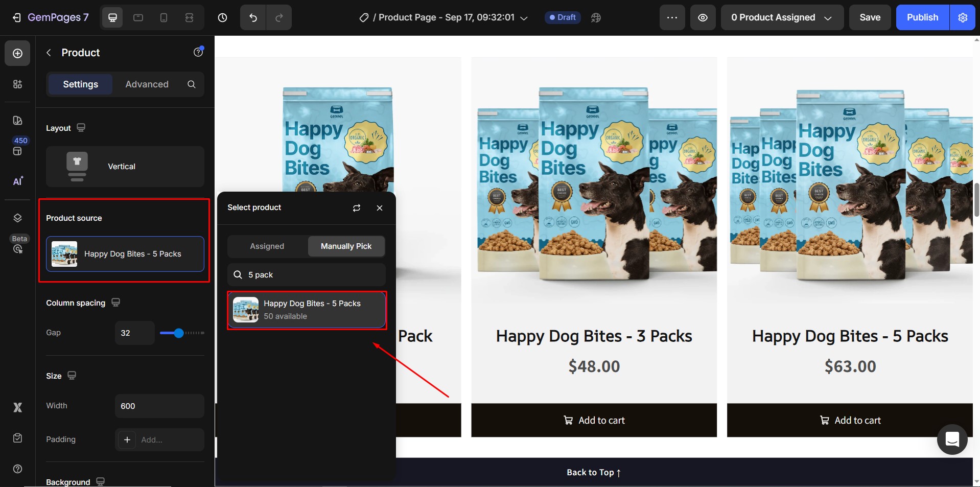Click the Draft status badge

[563, 17]
